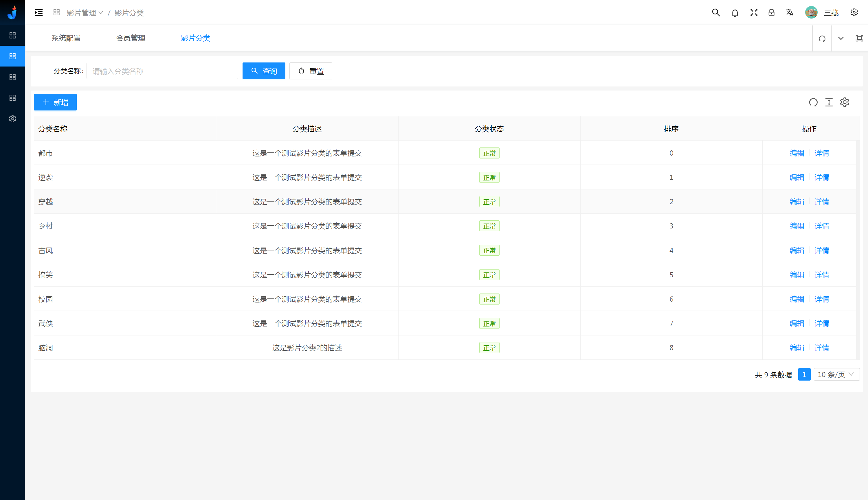The image size is (868, 500).
Task: Click 编辑 link for 都市 row
Action: 797,153
